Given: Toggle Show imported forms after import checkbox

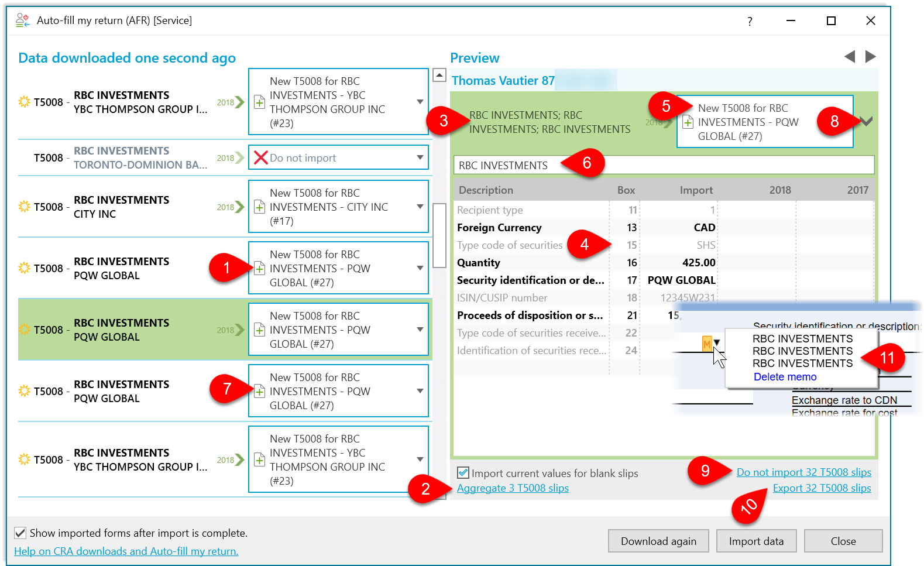Looking at the screenshot, I should [x=20, y=533].
